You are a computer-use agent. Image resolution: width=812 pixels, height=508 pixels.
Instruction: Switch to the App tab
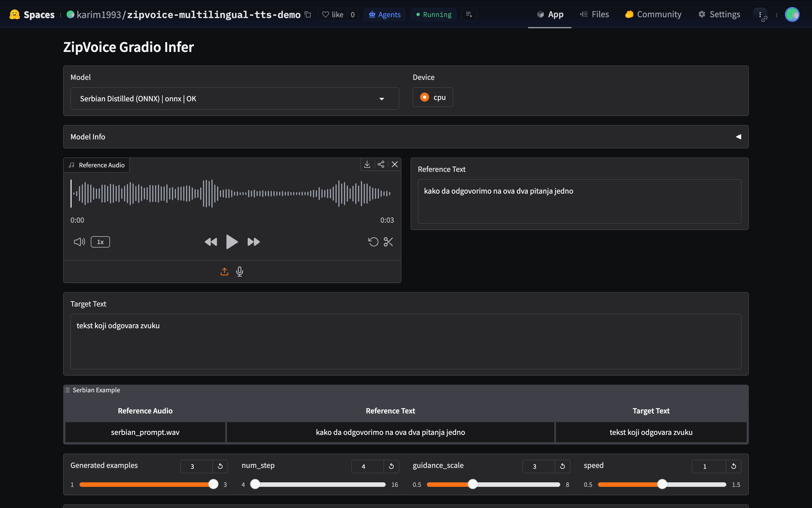point(550,14)
